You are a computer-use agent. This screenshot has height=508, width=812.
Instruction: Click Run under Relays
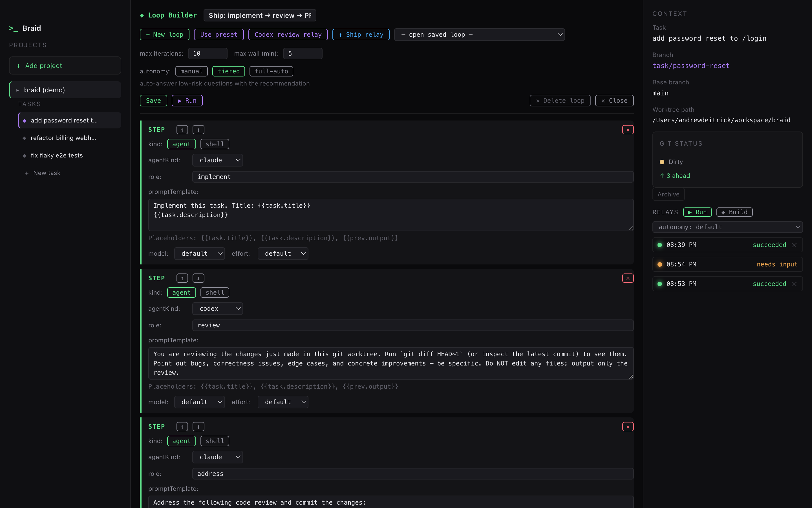(697, 212)
